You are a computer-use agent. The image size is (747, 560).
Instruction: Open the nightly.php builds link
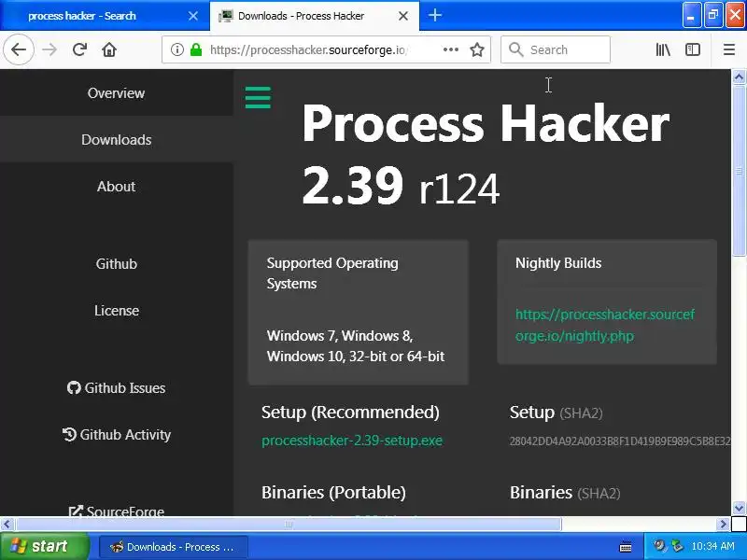[604, 325]
